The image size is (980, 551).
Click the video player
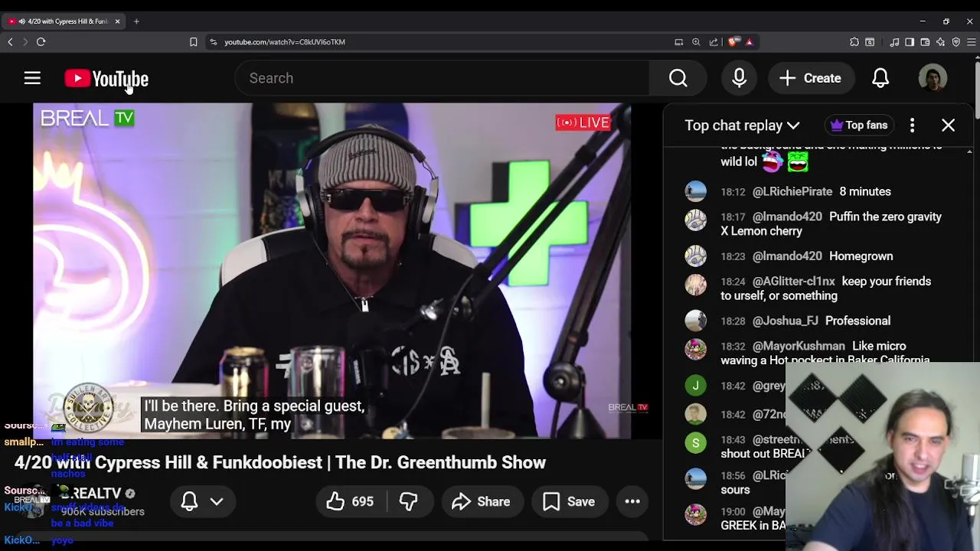332,271
